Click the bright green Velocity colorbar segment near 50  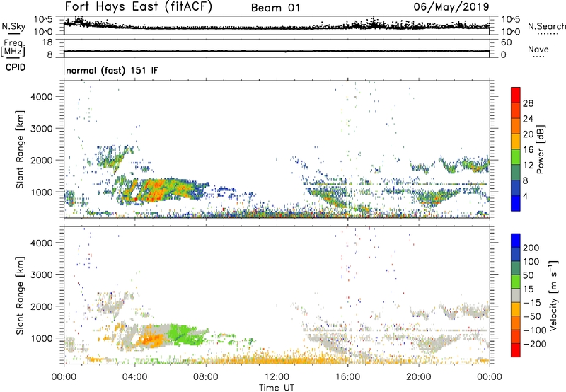pos(516,282)
